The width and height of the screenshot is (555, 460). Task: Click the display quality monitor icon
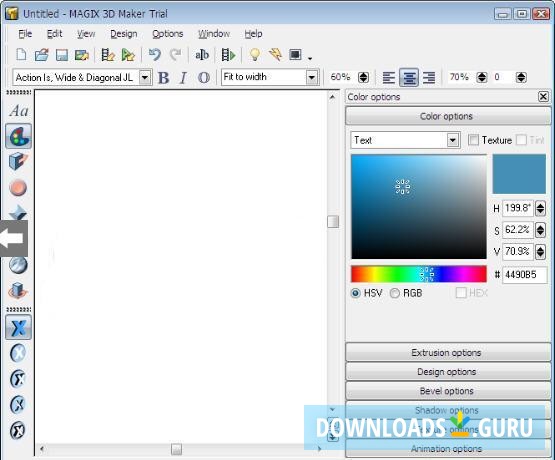click(x=295, y=54)
